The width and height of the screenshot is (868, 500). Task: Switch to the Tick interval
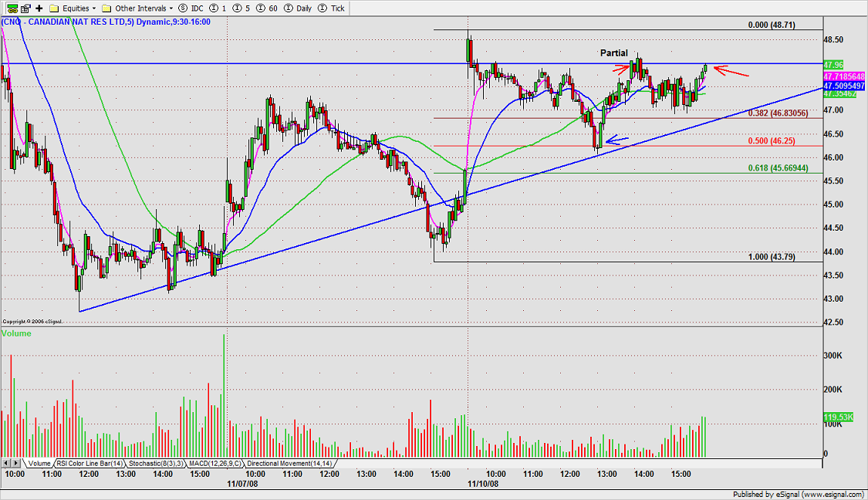(332, 8)
